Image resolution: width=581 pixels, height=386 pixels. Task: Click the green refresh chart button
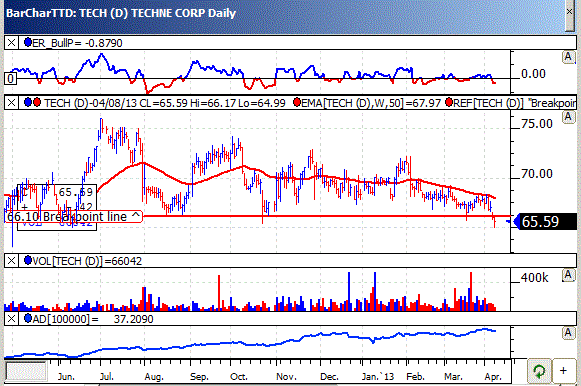click(539, 371)
